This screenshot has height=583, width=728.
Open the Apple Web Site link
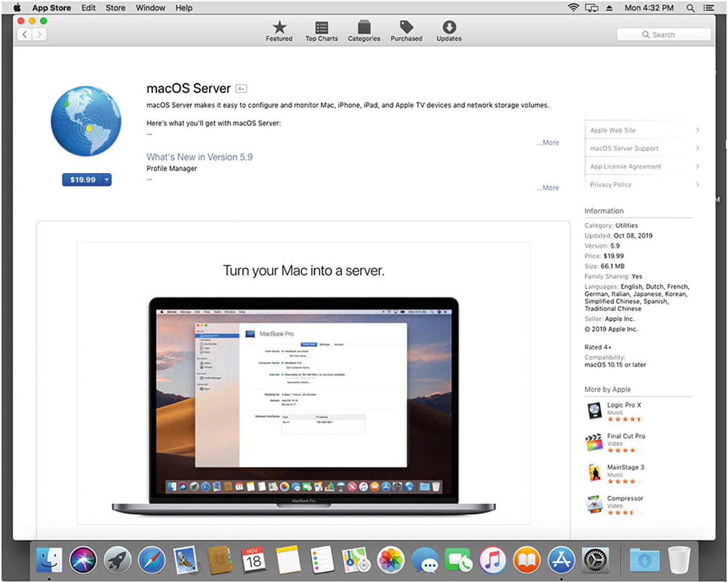[613, 130]
